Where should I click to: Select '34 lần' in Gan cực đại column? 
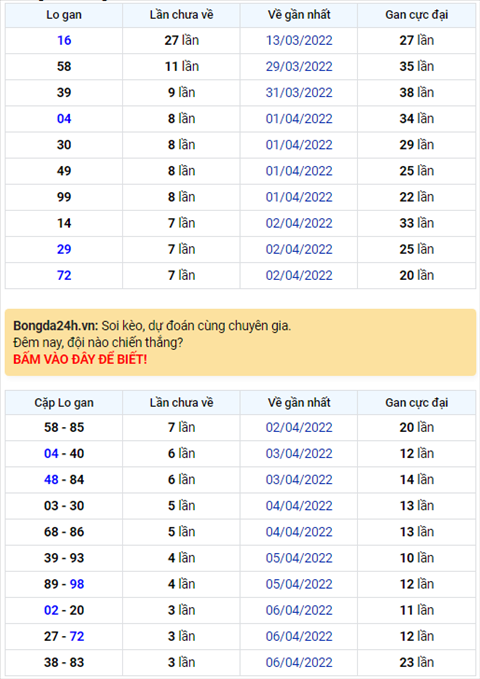point(417,119)
